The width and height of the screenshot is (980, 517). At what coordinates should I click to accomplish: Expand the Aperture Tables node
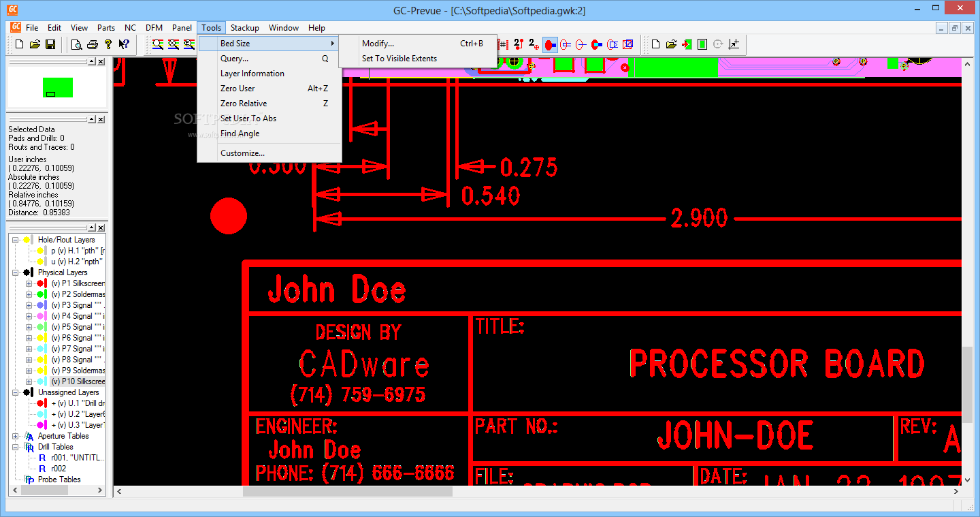[15, 436]
